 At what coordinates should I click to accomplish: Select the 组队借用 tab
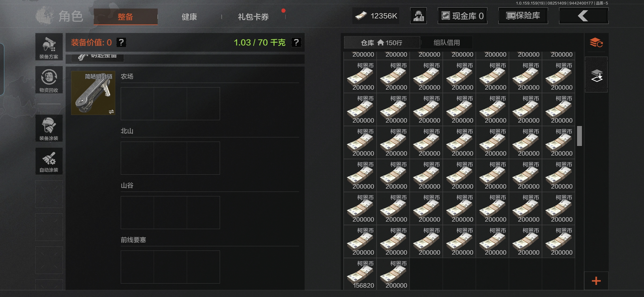point(447,43)
